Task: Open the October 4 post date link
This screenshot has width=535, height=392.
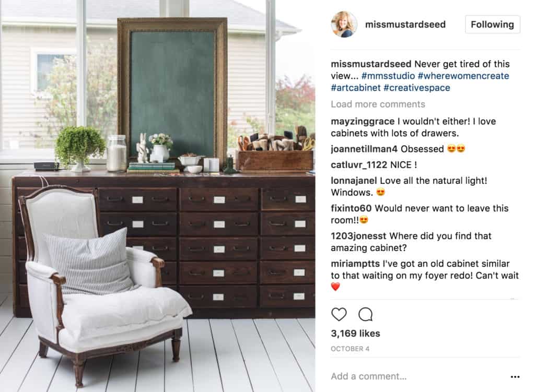Action: [350, 349]
